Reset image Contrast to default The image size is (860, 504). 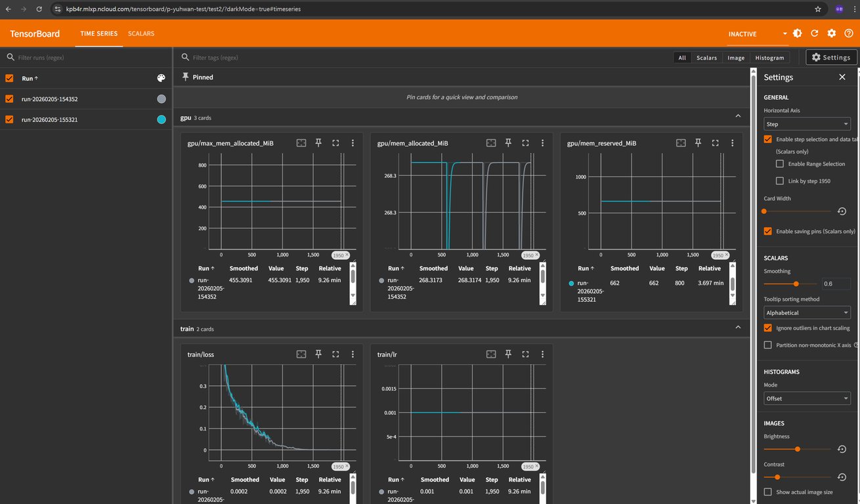(842, 477)
